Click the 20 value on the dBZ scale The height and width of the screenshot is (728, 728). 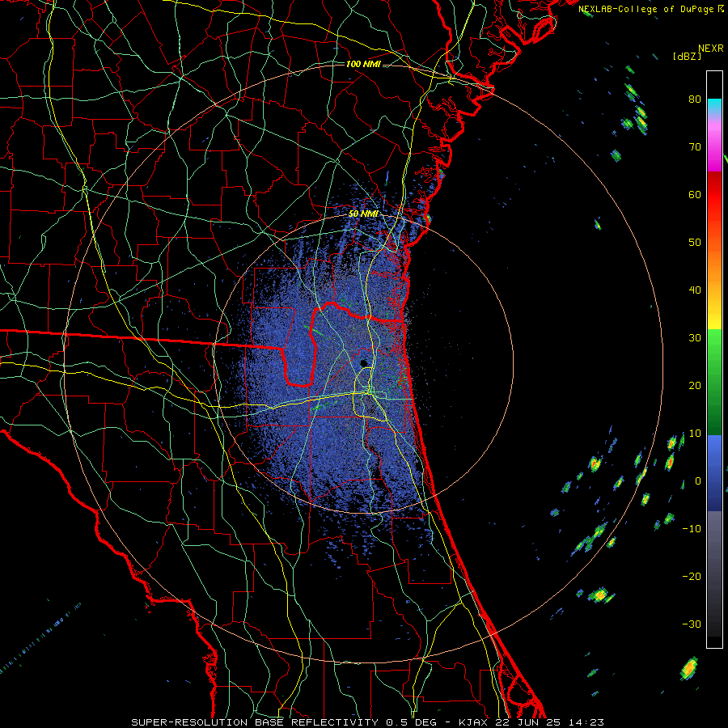[695, 386]
